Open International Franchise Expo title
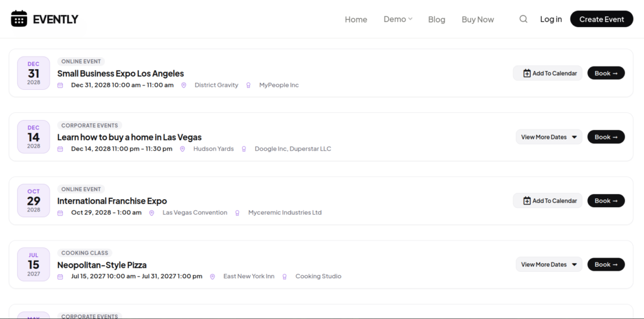The height and width of the screenshot is (319, 644). 112,201
